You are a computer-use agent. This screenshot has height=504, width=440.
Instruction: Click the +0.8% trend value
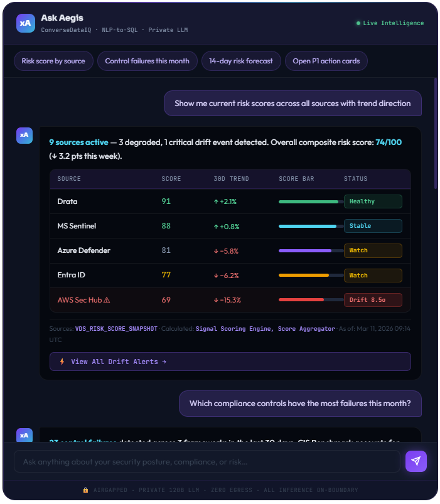227,227
